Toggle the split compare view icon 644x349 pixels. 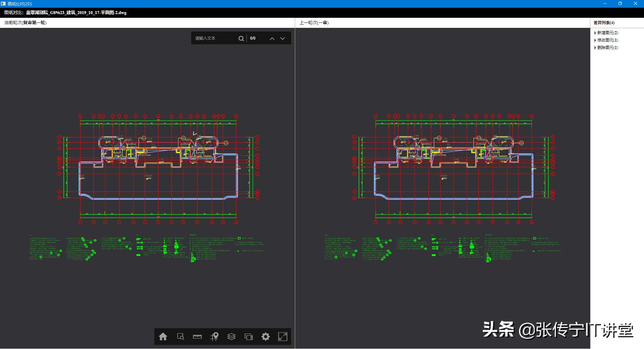point(249,337)
